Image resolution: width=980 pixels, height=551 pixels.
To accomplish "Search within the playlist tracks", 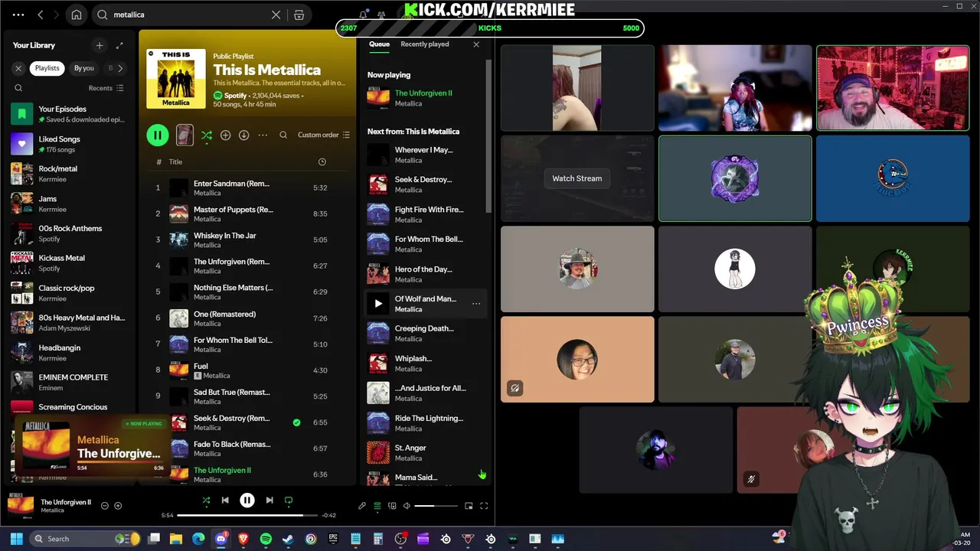I will pyautogui.click(x=283, y=135).
